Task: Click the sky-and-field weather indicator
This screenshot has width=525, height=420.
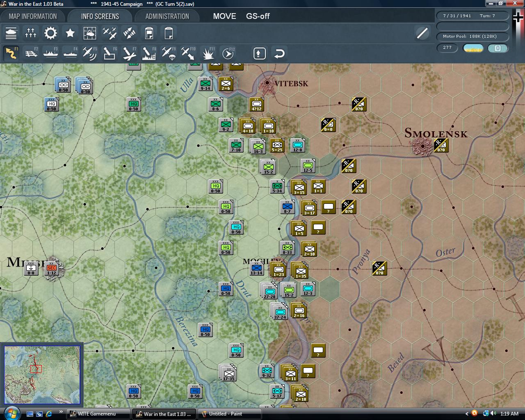Action: (x=473, y=48)
